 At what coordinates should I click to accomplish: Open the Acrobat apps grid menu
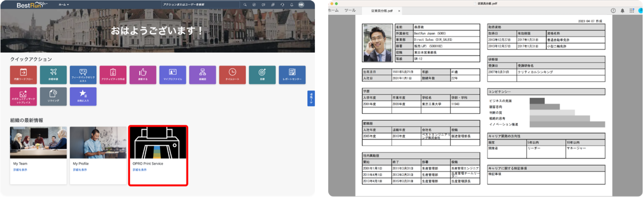pos(632,11)
